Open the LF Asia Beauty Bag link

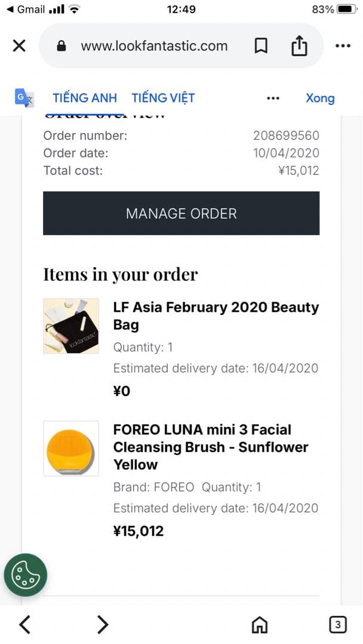216,315
